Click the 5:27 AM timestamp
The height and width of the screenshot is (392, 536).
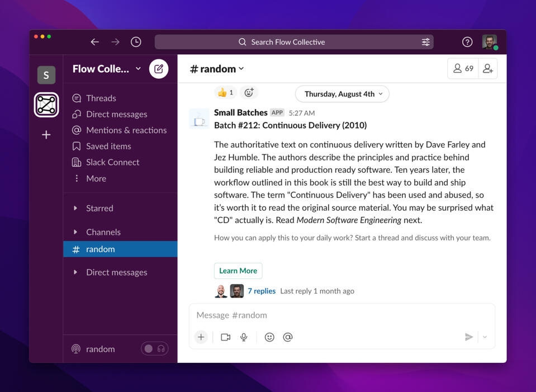point(302,113)
